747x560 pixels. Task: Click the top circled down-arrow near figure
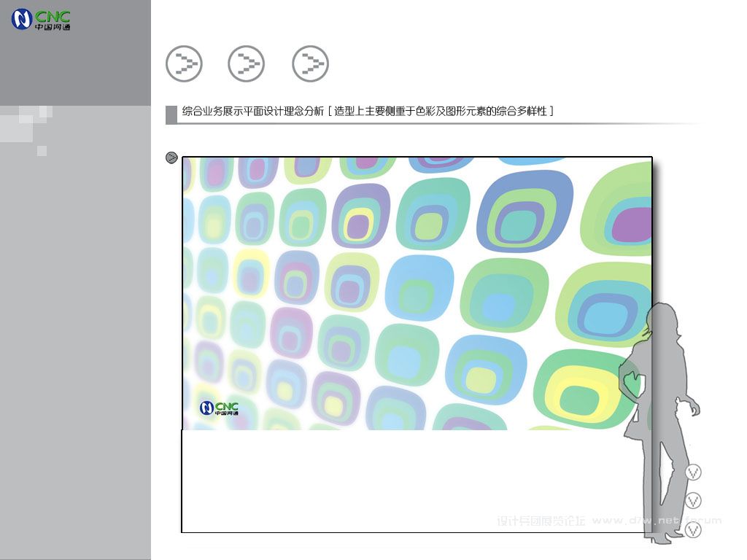tap(693, 472)
